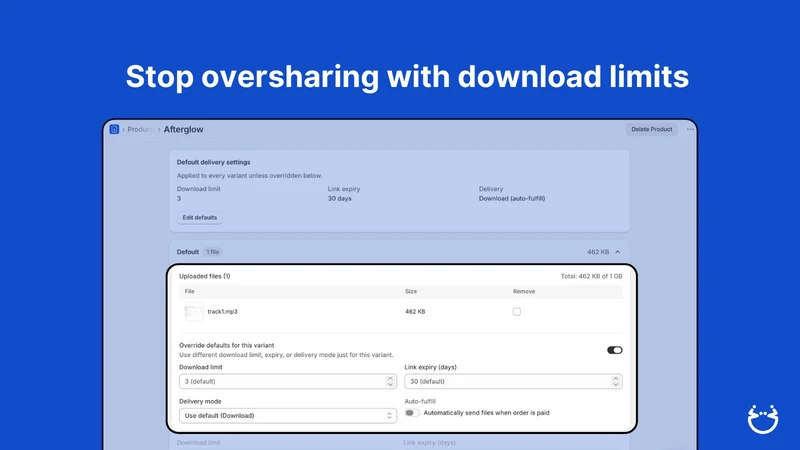
Task: Toggle Override defaults for this variant
Action: coord(614,350)
